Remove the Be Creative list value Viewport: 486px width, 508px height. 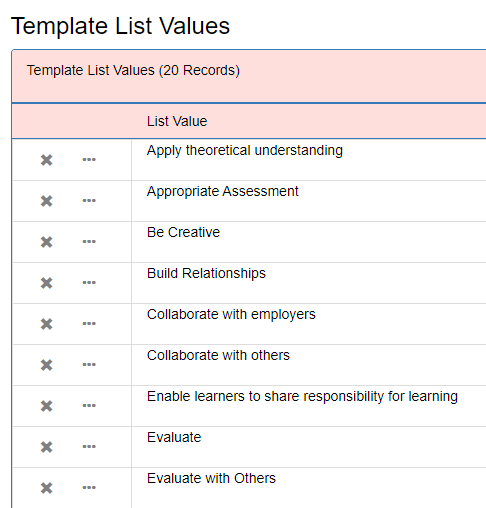click(x=47, y=242)
